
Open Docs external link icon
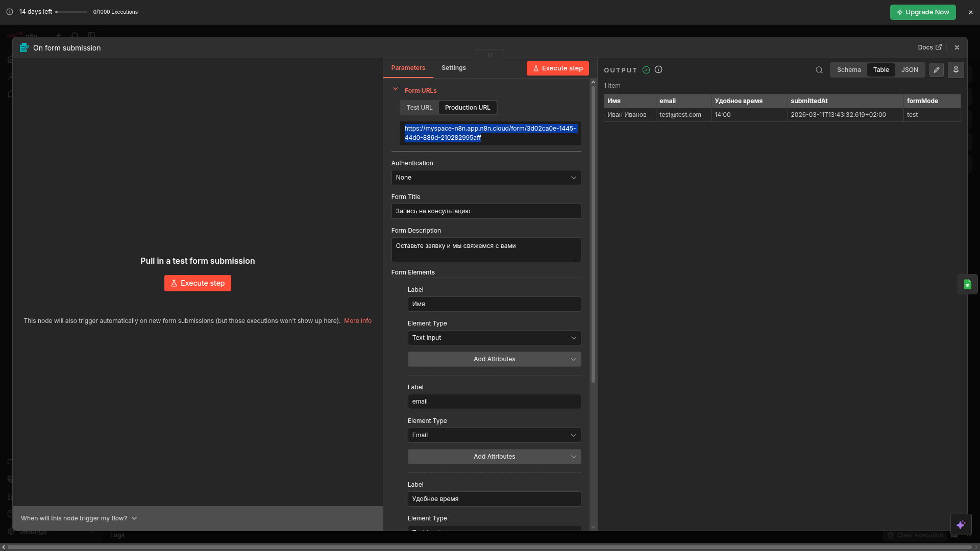[x=938, y=47]
